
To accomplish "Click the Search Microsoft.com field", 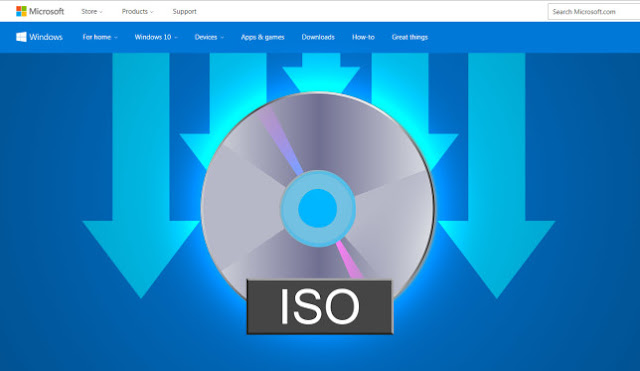I will coord(594,11).
